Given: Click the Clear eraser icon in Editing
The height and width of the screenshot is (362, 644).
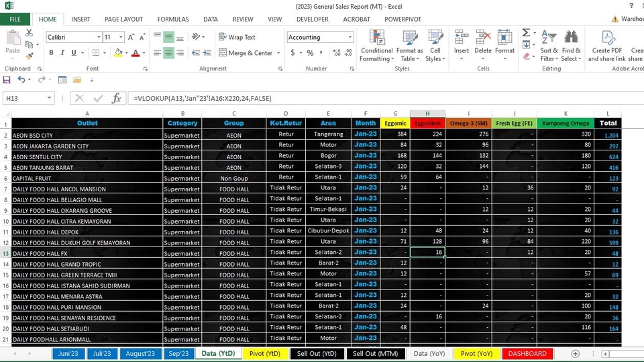Looking at the screenshot, I should point(527,56).
